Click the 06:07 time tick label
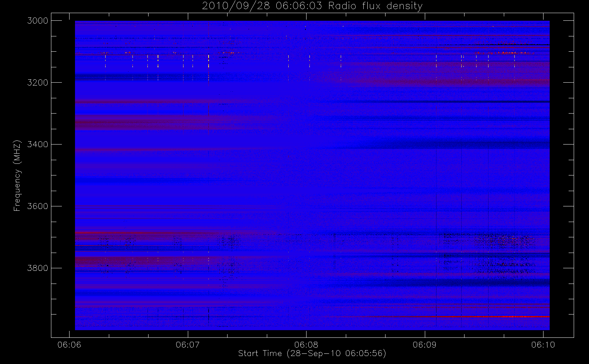The image size is (589, 364). (x=188, y=345)
